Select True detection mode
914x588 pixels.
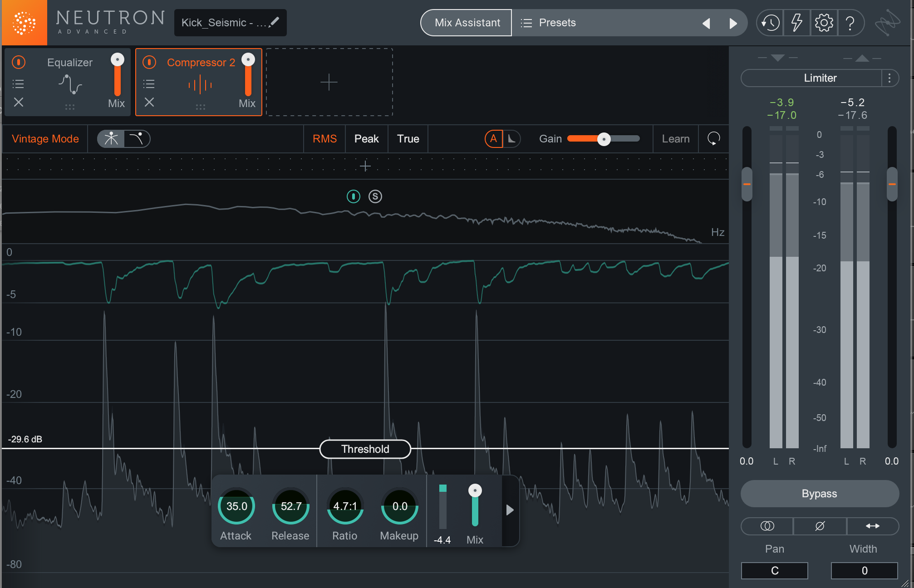pyautogui.click(x=408, y=139)
